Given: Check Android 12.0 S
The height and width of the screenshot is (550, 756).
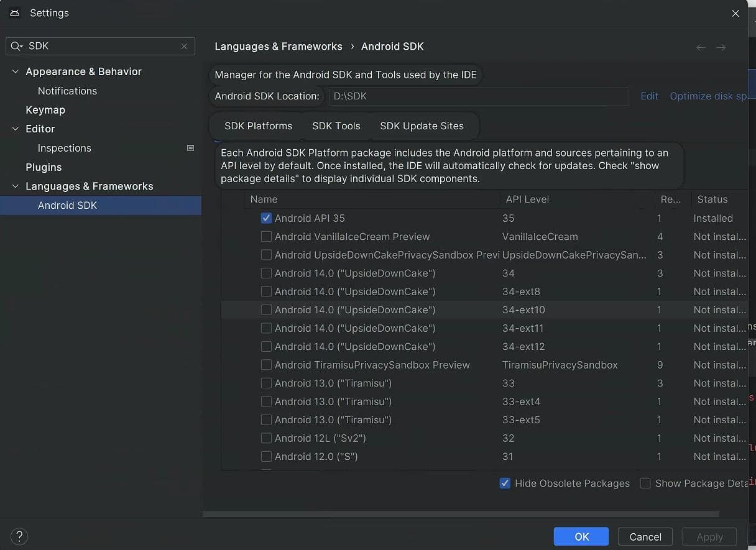Looking at the screenshot, I should tap(266, 456).
